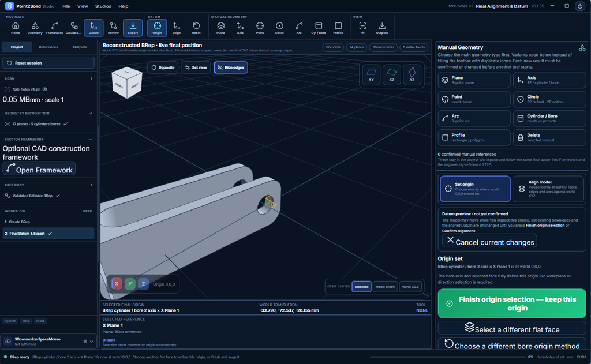The width and height of the screenshot is (591, 364).
Task: Fit the model to the view
Action: click(x=362, y=28)
